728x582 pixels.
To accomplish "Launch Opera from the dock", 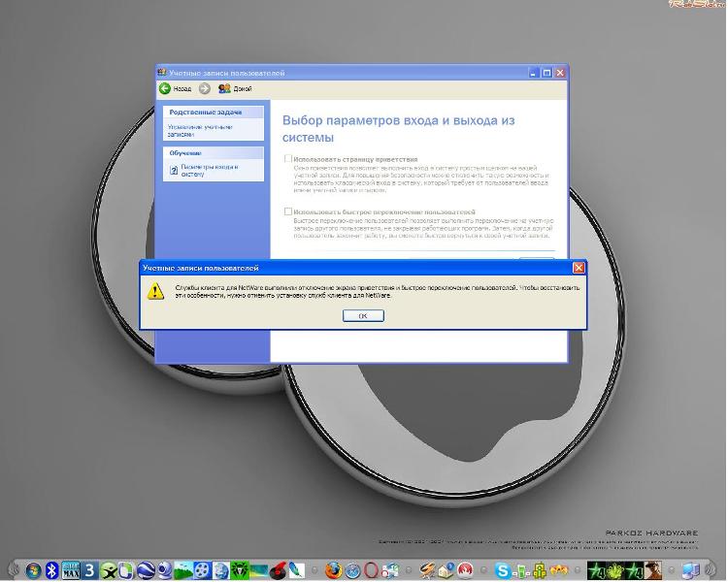I will pyautogui.click(x=371, y=570).
